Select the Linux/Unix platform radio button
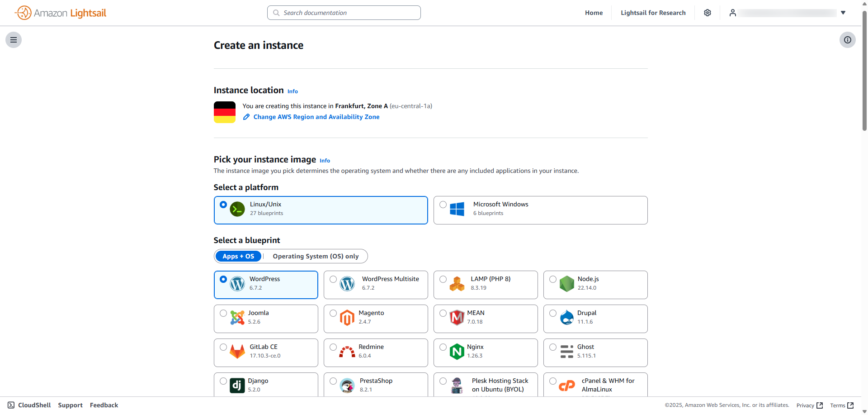Image resolution: width=868 pixels, height=415 pixels. [x=223, y=205]
